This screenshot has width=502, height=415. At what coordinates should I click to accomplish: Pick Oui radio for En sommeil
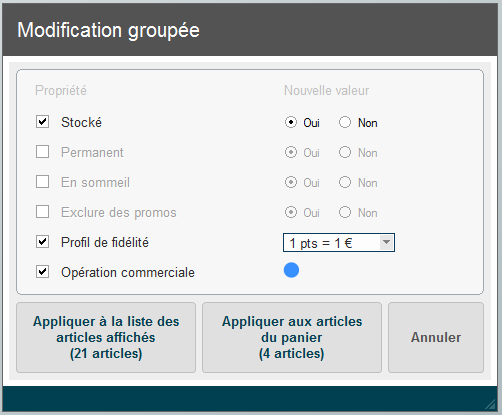point(291,182)
